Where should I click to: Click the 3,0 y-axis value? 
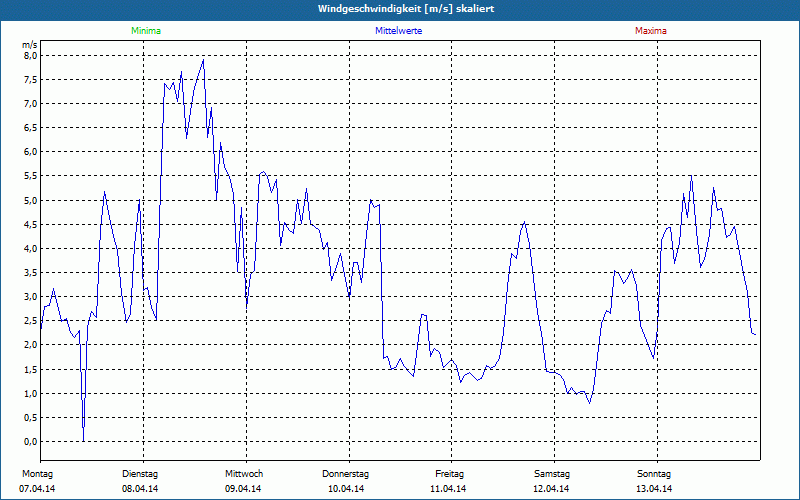click(x=31, y=296)
